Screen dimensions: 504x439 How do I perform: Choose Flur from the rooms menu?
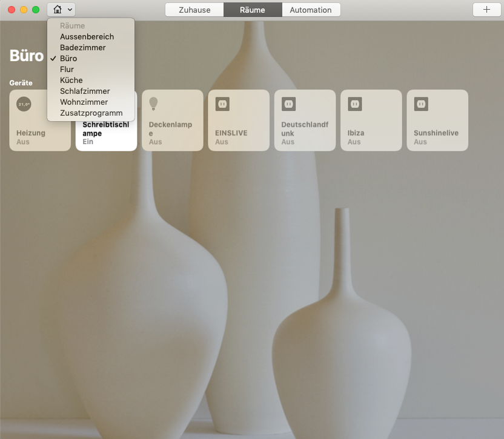[x=91, y=70]
